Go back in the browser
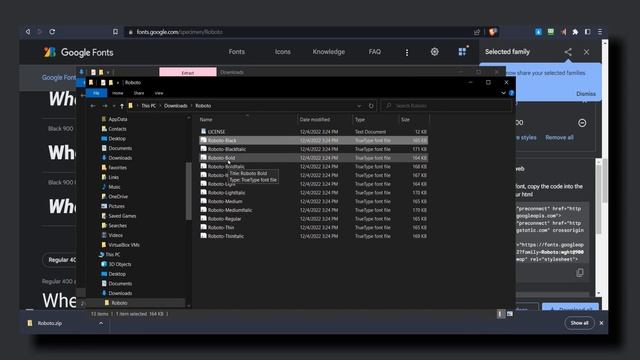The image size is (640, 360). click(x=28, y=31)
